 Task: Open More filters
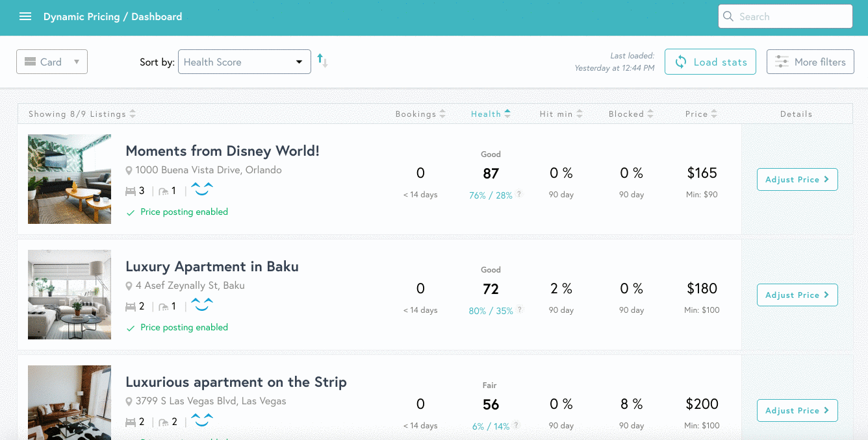click(810, 62)
